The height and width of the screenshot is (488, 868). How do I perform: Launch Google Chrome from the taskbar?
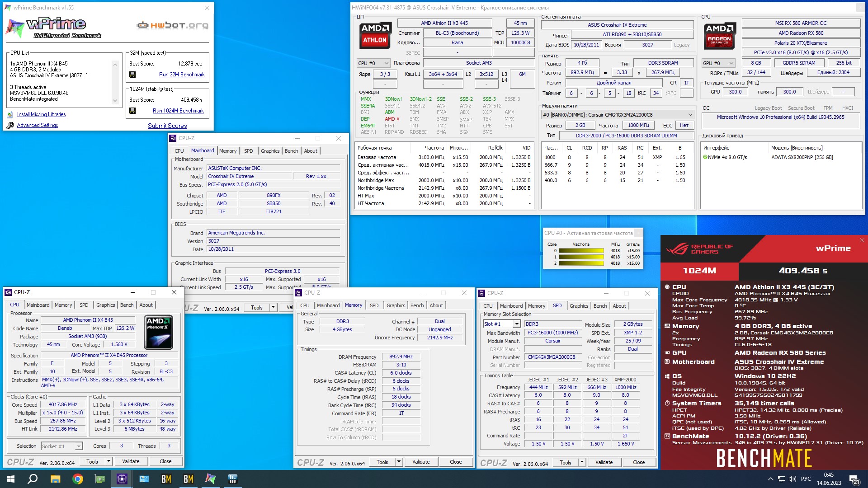coord(78,479)
